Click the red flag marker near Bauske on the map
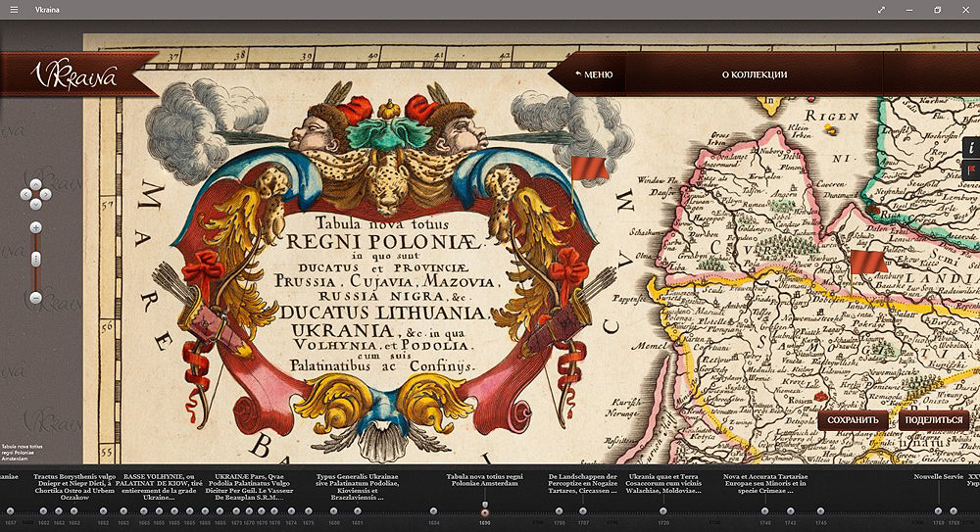The width and height of the screenshot is (980, 532). 867,263
